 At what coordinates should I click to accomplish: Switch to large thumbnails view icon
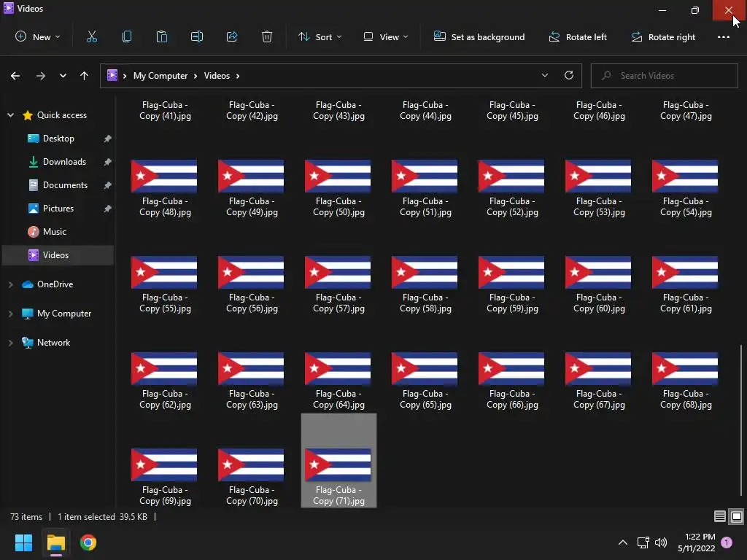[x=737, y=517]
